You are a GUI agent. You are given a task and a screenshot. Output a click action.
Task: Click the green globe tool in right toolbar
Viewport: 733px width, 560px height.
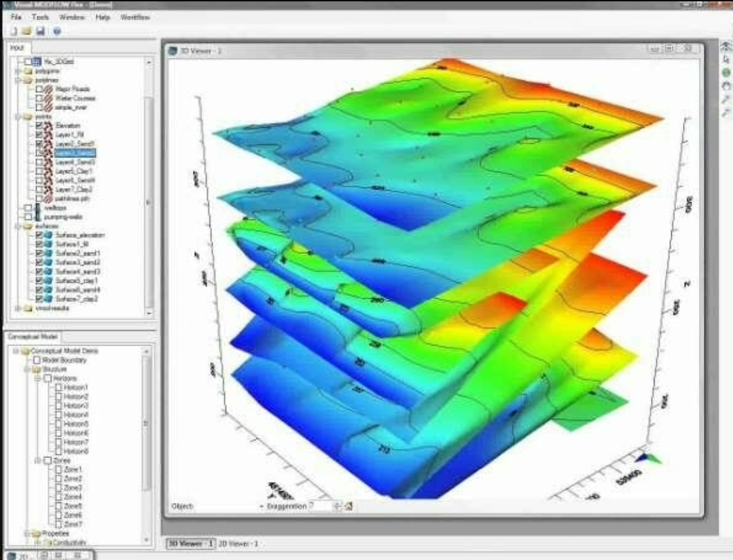click(726, 73)
